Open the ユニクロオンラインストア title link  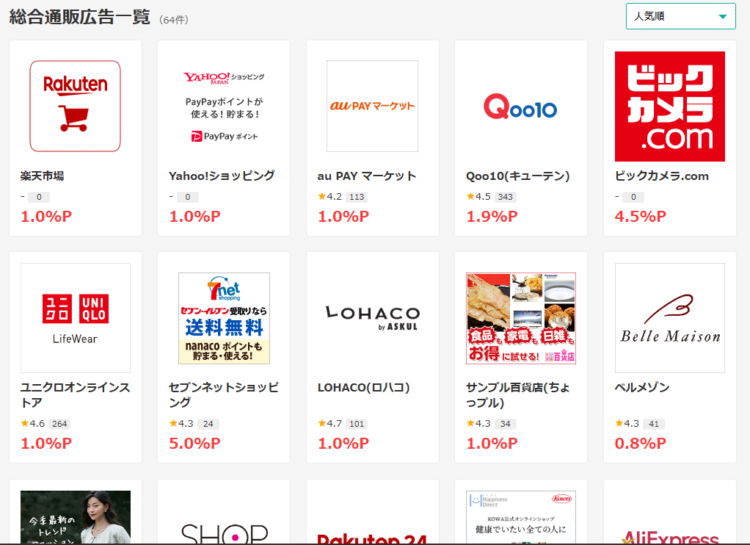[x=75, y=395]
